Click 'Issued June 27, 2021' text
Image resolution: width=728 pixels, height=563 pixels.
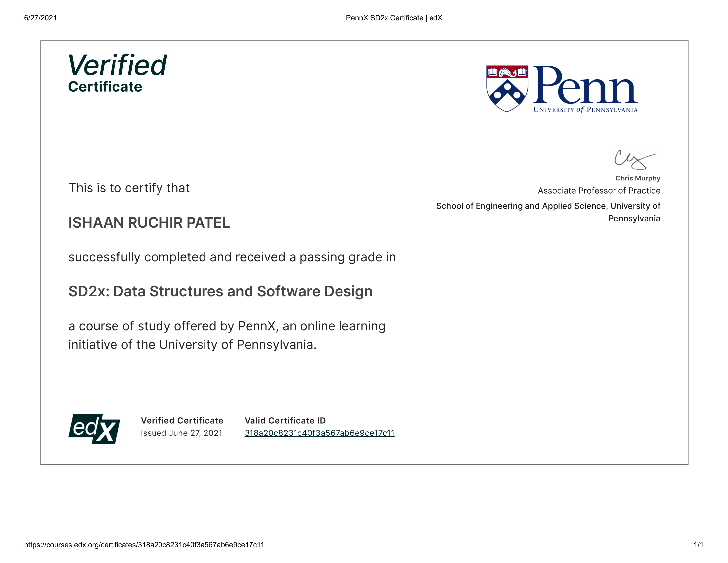[x=181, y=433]
